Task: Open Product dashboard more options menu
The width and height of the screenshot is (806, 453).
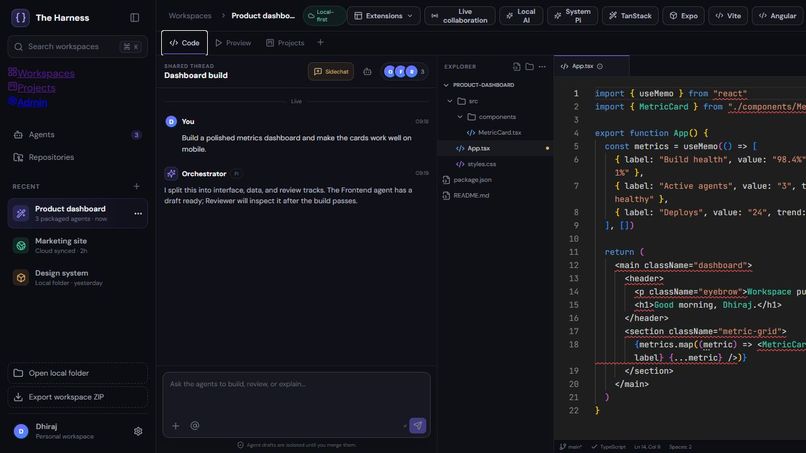Action: click(x=138, y=213)
